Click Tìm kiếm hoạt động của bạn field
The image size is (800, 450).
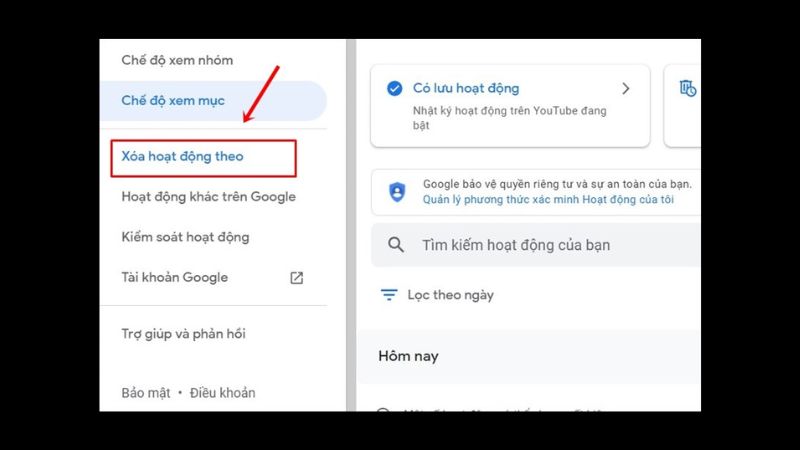536,245
